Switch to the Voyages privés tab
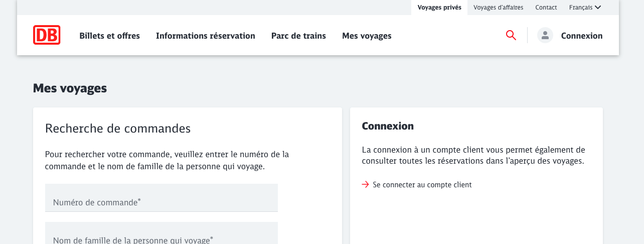The height and width of the screenshot is (244, 644). click(439, 8)
